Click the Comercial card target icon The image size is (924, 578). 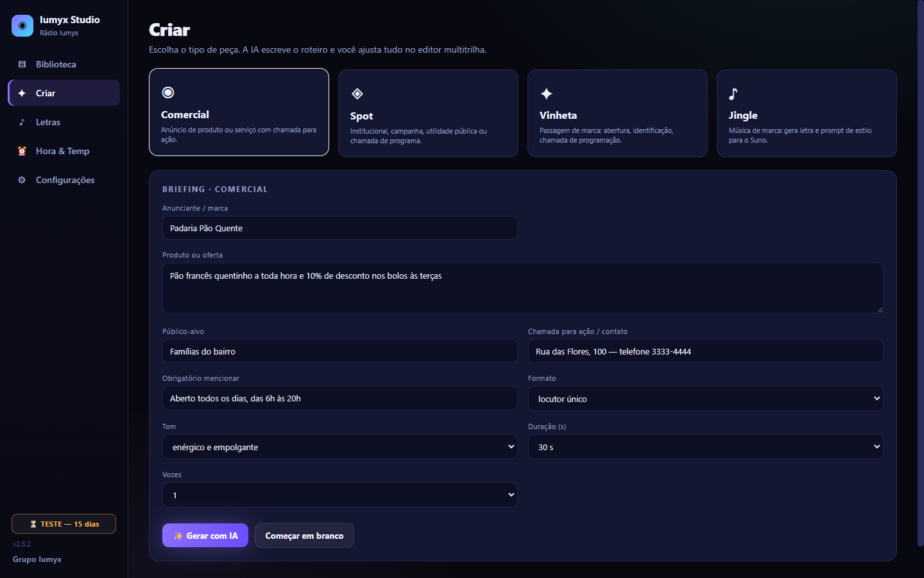click(168, 92)
